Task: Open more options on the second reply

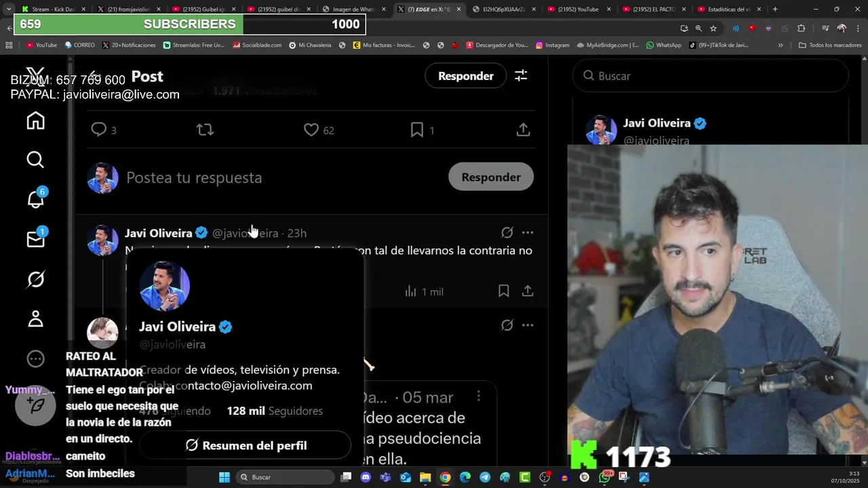Action: [x=528, y=325]
